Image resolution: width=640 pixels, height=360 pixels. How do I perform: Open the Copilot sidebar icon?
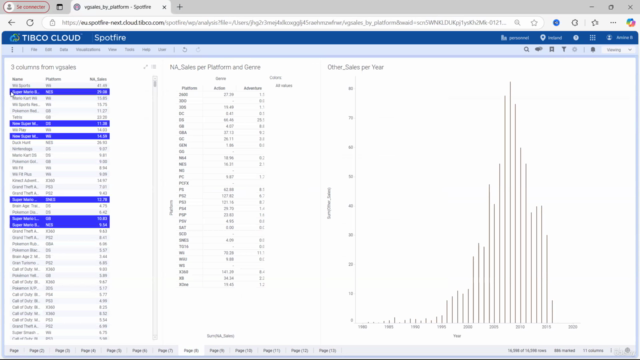(631, 23)
